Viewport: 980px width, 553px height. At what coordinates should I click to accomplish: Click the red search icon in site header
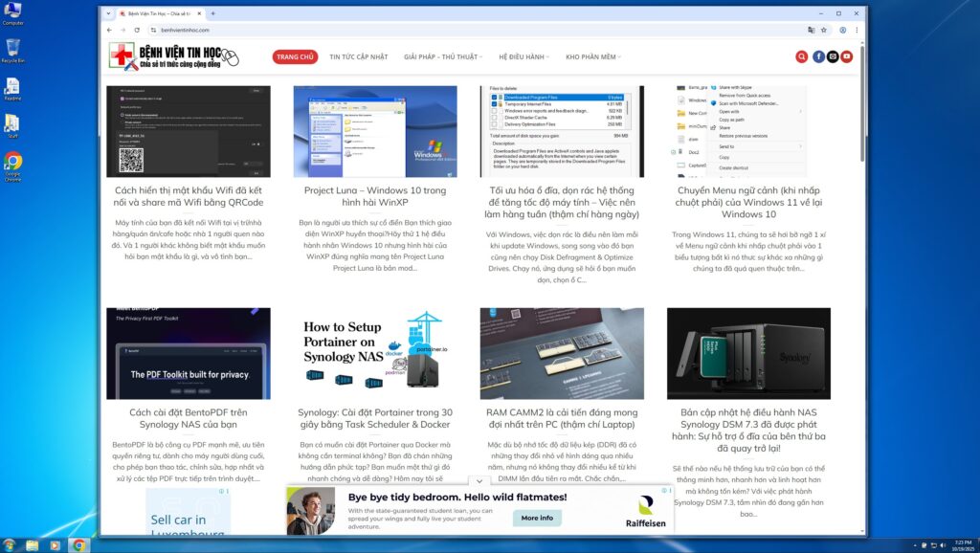(802, 56)
